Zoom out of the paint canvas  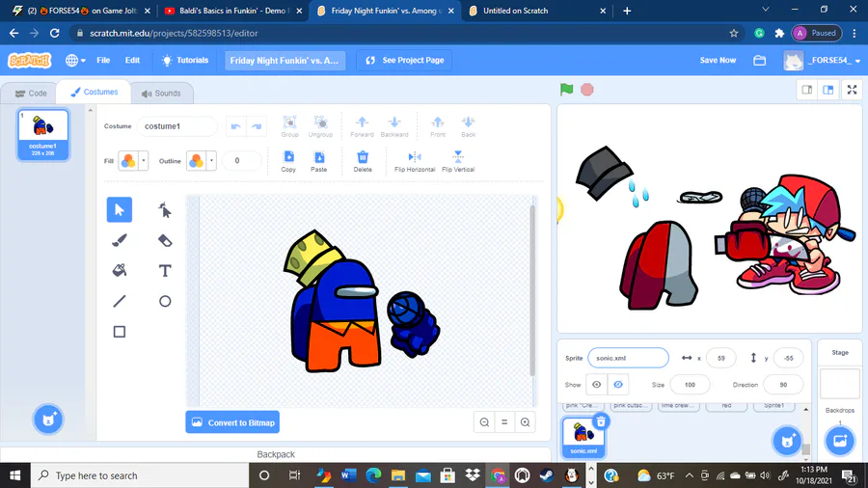click(484, 422)
